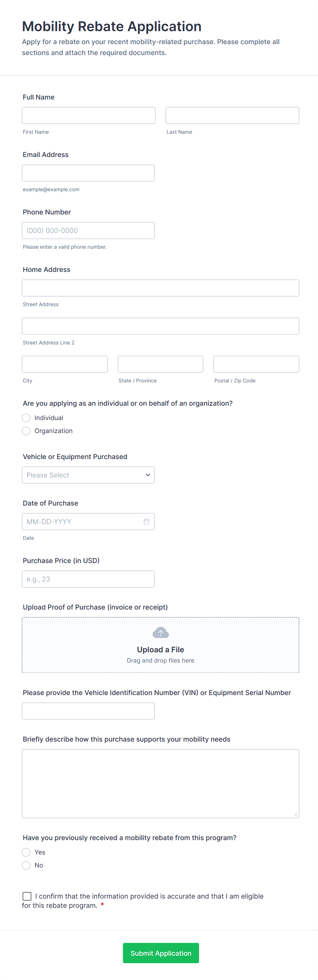Screen dimensions: 318x980
Task: Focus the Email Address field
Action: (x=88, y=173)
